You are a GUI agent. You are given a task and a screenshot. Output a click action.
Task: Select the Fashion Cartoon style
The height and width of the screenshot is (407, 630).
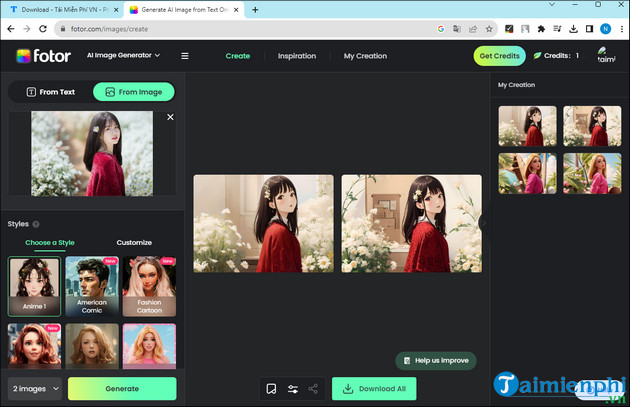[149, 286]
